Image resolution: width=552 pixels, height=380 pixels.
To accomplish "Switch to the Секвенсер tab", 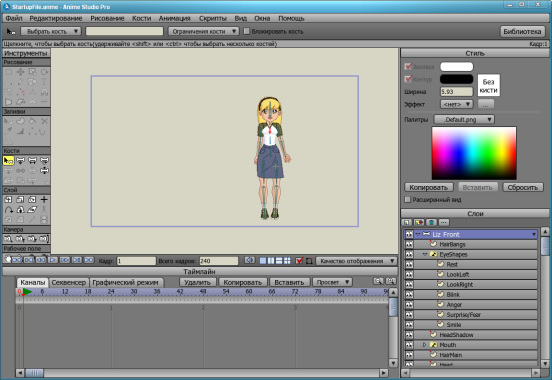I will coord(69,282).
